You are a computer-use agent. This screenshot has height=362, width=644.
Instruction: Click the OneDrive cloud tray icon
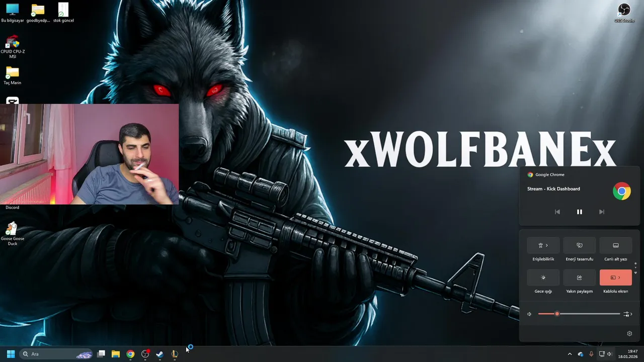pyautogui.click(x=581, y=354)
